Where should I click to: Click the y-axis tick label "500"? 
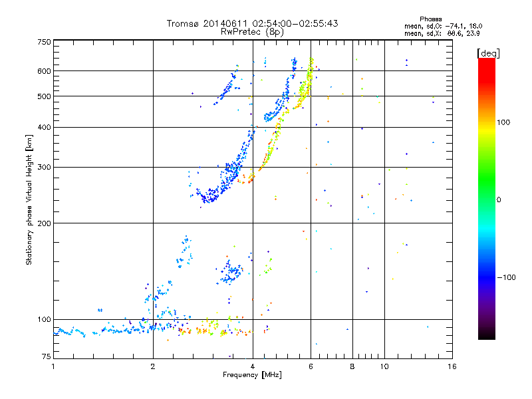[44, 96]
